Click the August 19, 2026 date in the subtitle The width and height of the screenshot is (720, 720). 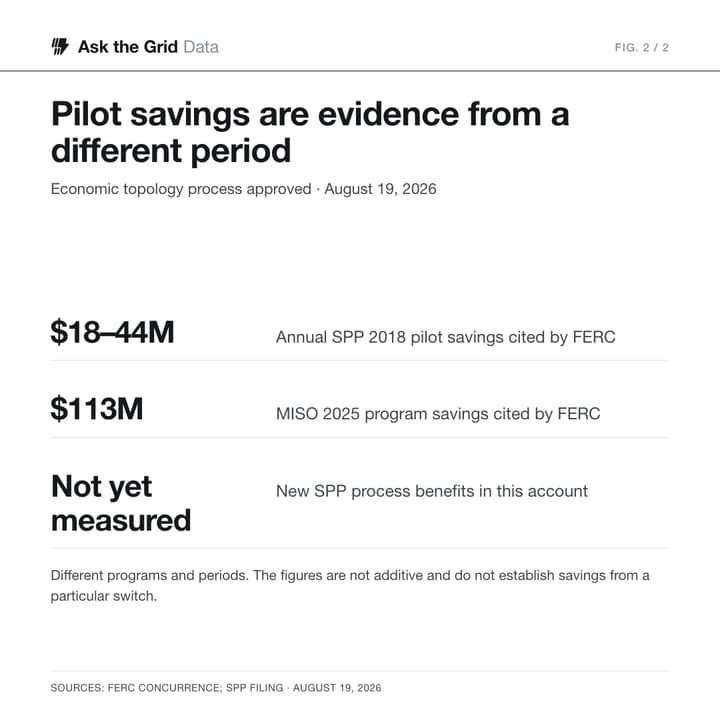tap(380, 189)
